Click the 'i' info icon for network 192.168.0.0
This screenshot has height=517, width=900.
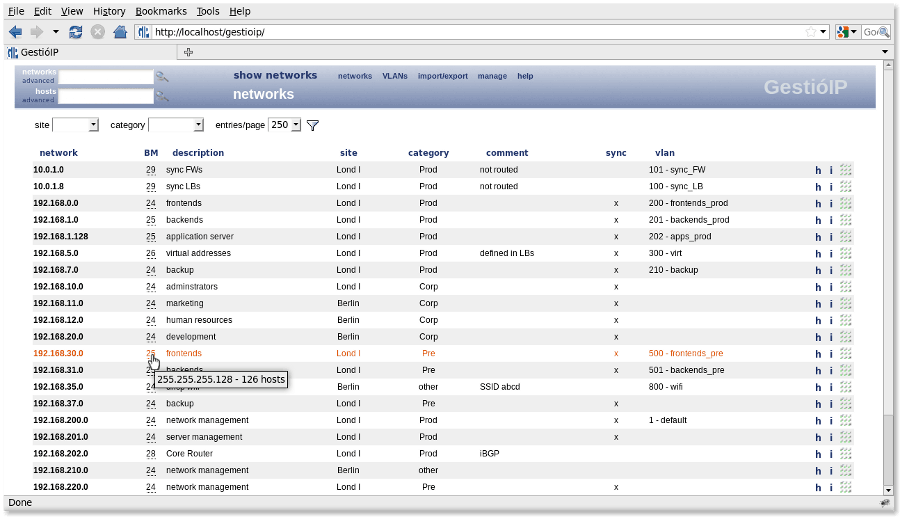tap(831, 203)
